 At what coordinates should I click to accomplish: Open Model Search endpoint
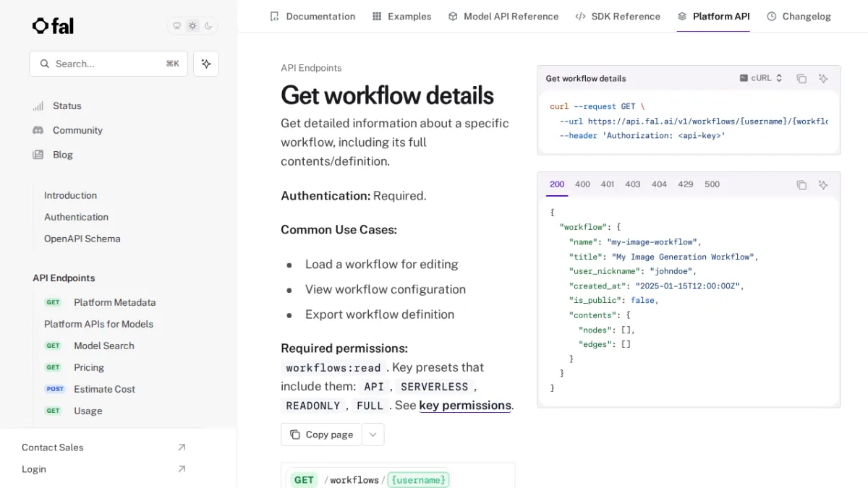(104, 346)
